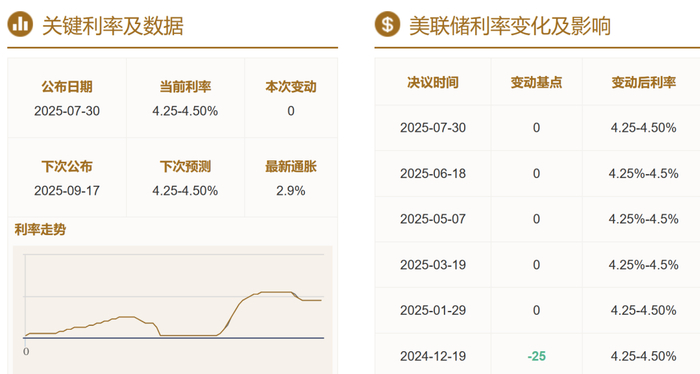This screenshot has width=700, height=374.
Task: Select the 2025-06-18 decision date
Action: click(433, 173)
